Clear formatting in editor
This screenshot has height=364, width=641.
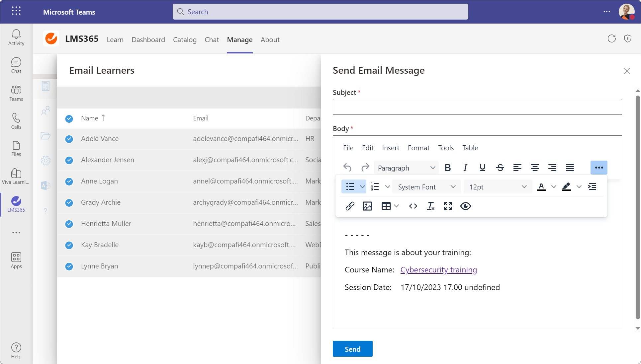[431, 206]
